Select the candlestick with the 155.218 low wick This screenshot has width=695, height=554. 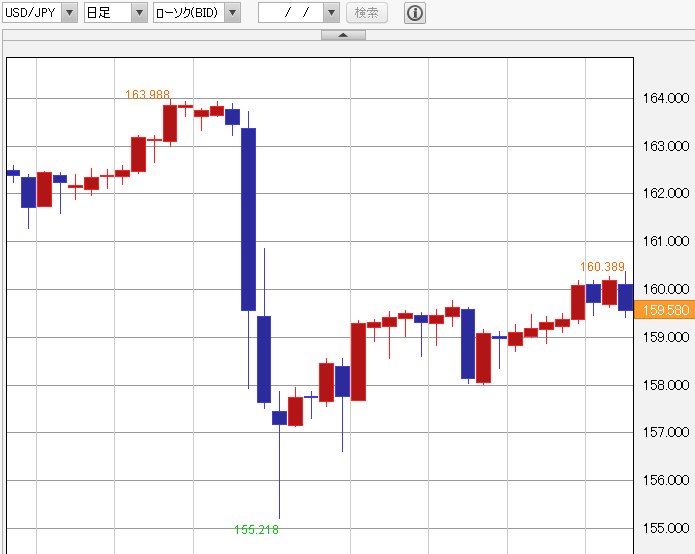279,417
